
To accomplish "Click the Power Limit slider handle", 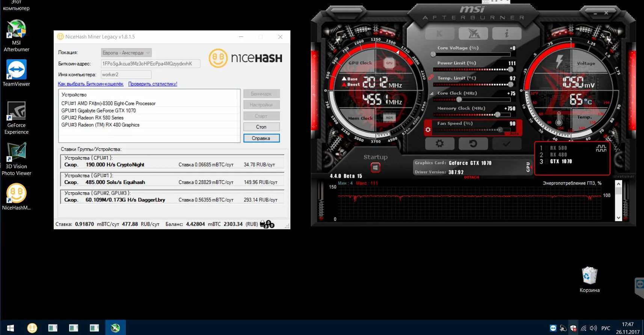I will tap(511, 69).
